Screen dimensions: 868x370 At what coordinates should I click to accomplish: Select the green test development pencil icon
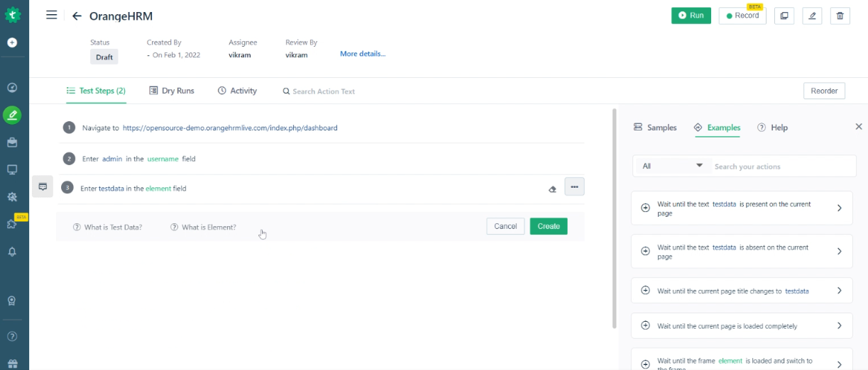[12, 115]
